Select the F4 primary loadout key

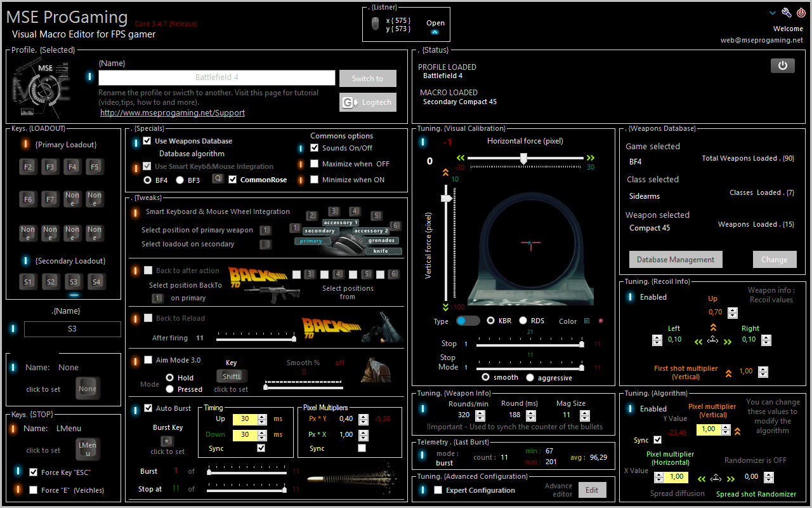[x=72, y=167]
